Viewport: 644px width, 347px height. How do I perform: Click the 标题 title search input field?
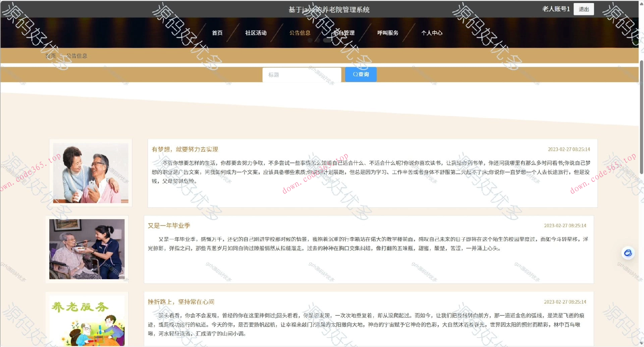click(301, 75)
